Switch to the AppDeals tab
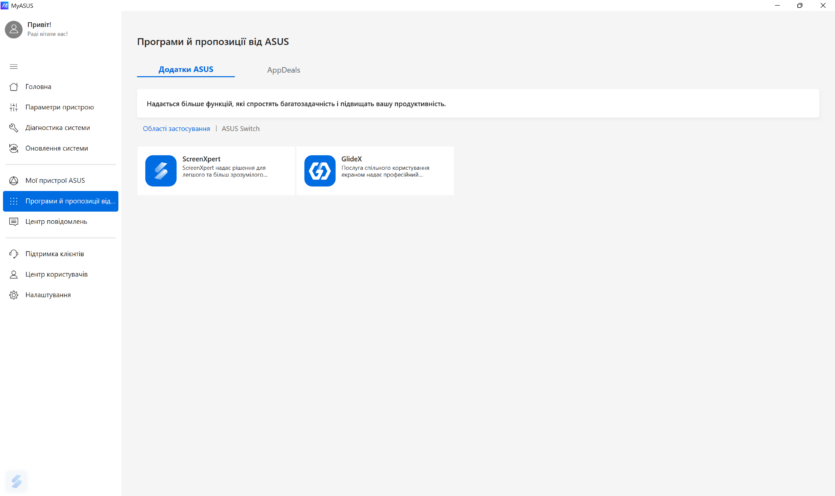Image resolution: width=835 pixels, height=496 pixels. tap(283, 70)
